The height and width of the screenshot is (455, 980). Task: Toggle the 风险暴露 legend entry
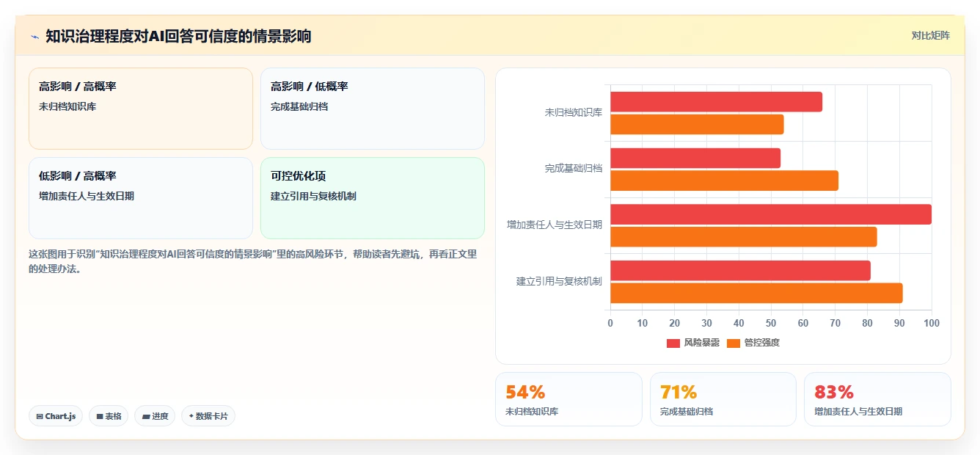pos(693,343)
